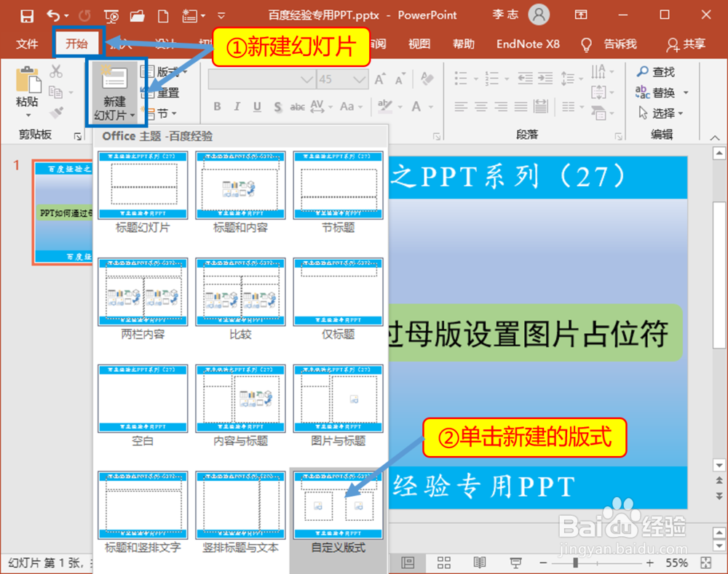Choose the 自定义版式 layout thumbnail
Image resolution: width=728 pixels, height=574 pixels.
click(x=338, y=506)
